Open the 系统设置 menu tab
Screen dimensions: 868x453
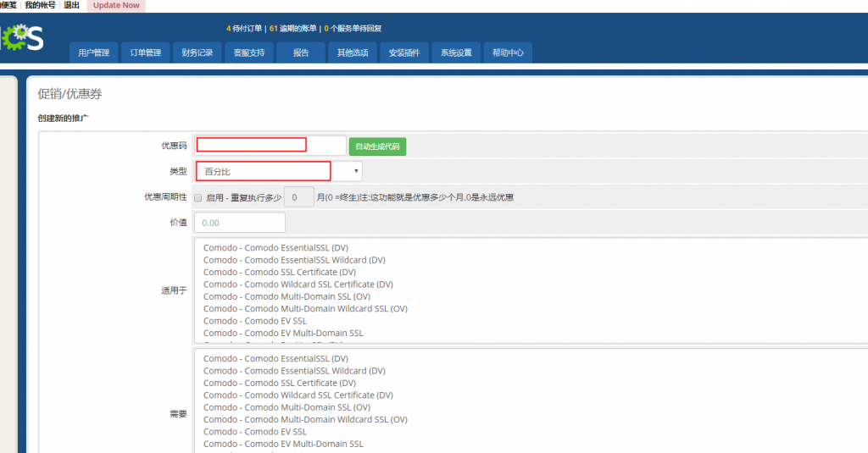tap(456, 52)
